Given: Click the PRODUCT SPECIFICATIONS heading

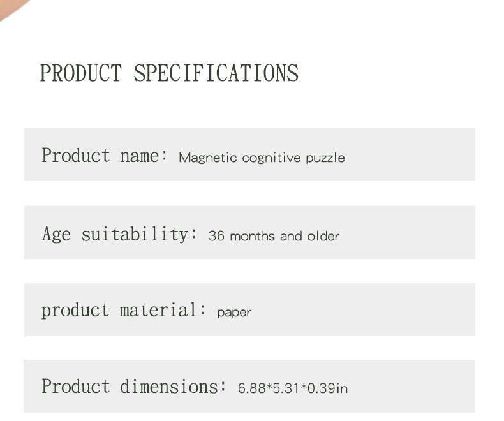Looking at the screenshot, I should 169,73.
